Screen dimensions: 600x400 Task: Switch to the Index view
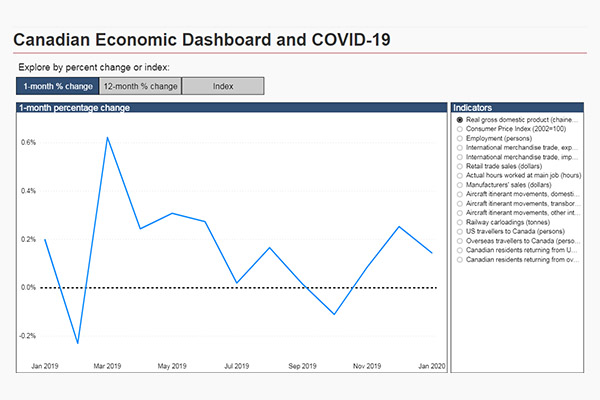(x=223, y=86)
